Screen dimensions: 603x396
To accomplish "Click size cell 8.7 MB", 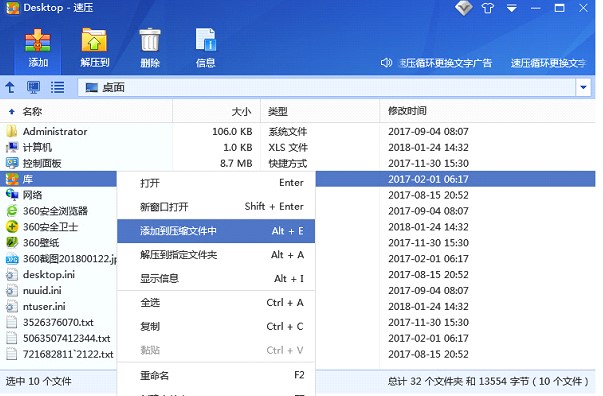I will (x=236, y=163).
